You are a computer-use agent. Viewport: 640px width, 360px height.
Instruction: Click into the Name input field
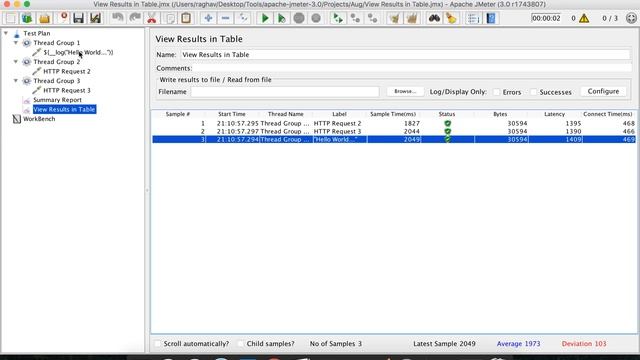tap(405, 55)
